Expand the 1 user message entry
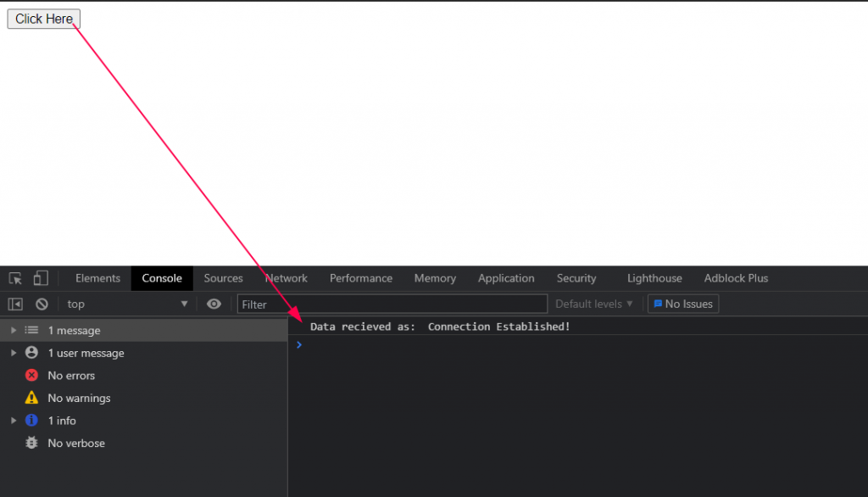Image resolution: width=868 pixels, height=497 pixels. (13, 353)
